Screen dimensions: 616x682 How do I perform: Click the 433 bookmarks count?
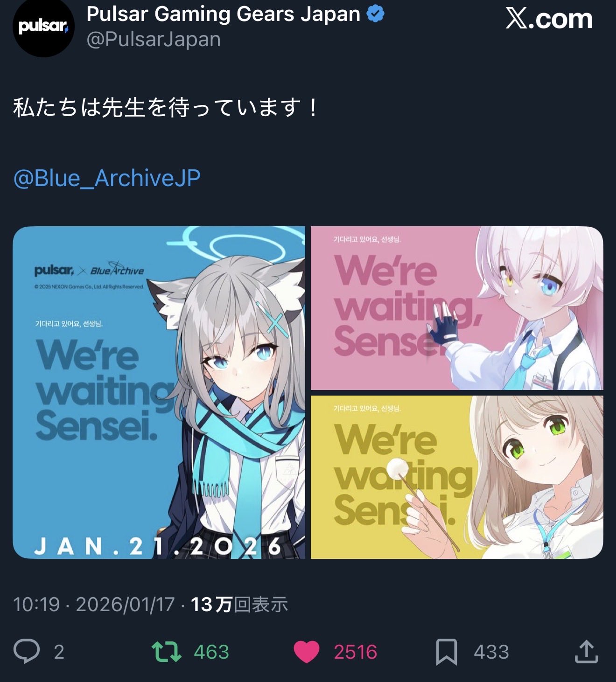tap(491, 652)
